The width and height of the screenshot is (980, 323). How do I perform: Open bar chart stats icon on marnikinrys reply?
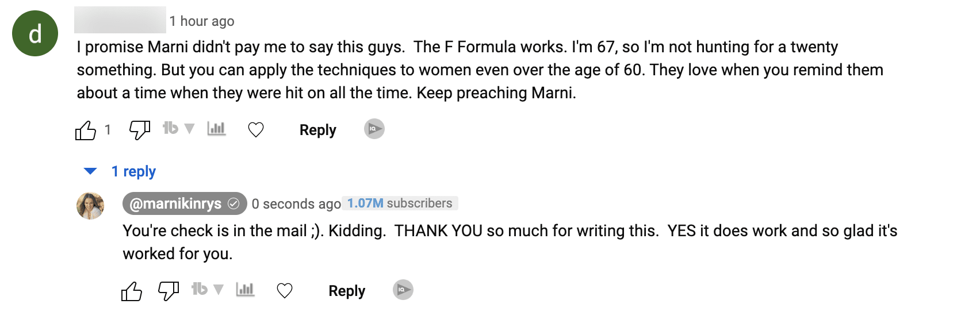[x=245, y=290]
